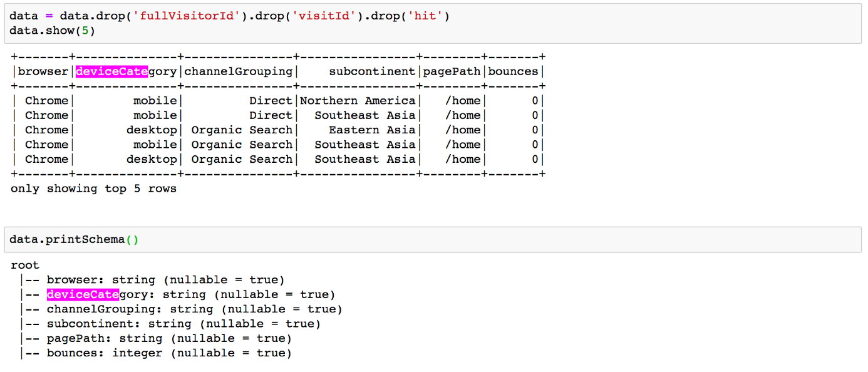Click highlighted deviceCategory in the table header

(x=112, y=71)
